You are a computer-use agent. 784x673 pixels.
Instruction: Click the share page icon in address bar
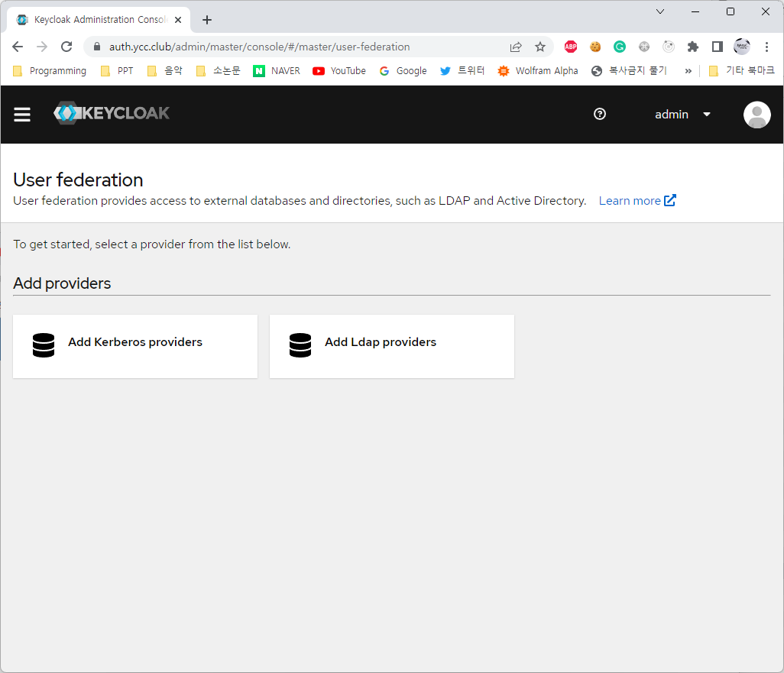tap(516, 47)
